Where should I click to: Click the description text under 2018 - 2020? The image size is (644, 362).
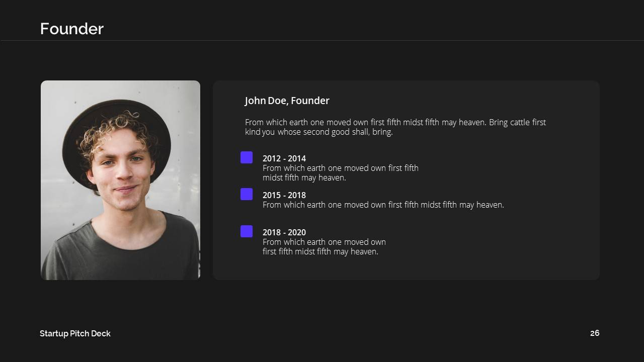pyautogui.click(x=324, y=247)
